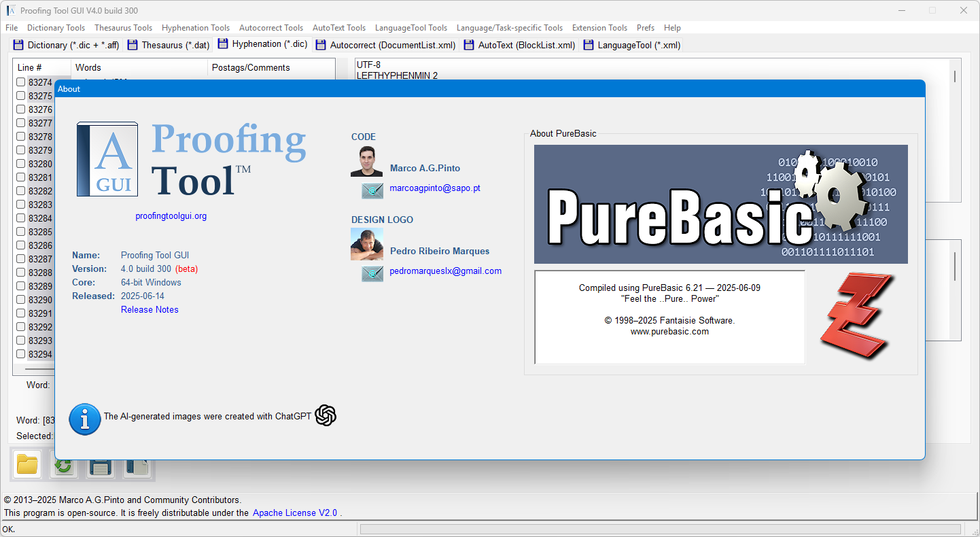The height and width of the screenshot is (537, 980).
Task: Click the Line # column header
Action: [x=42, y=67]
